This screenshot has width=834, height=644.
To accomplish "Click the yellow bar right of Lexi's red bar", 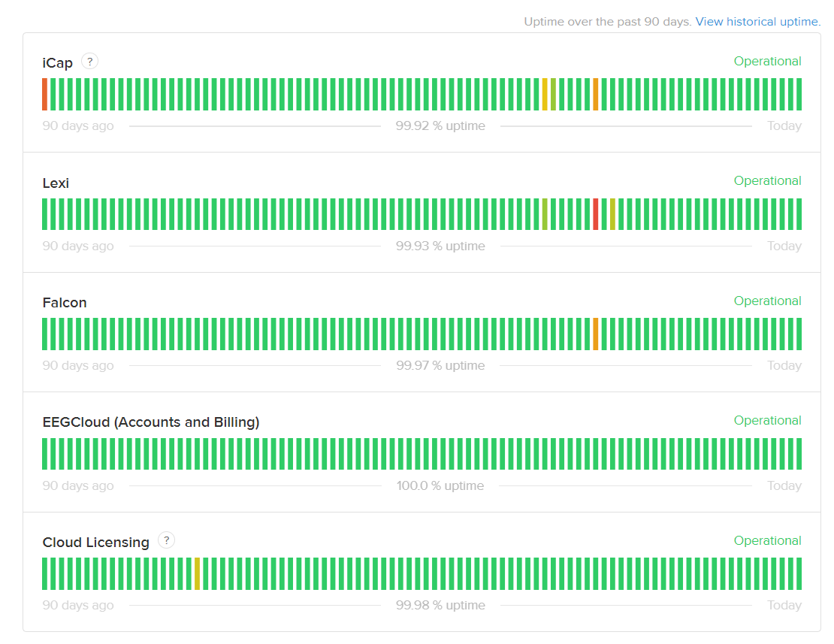I will point(612,214).
